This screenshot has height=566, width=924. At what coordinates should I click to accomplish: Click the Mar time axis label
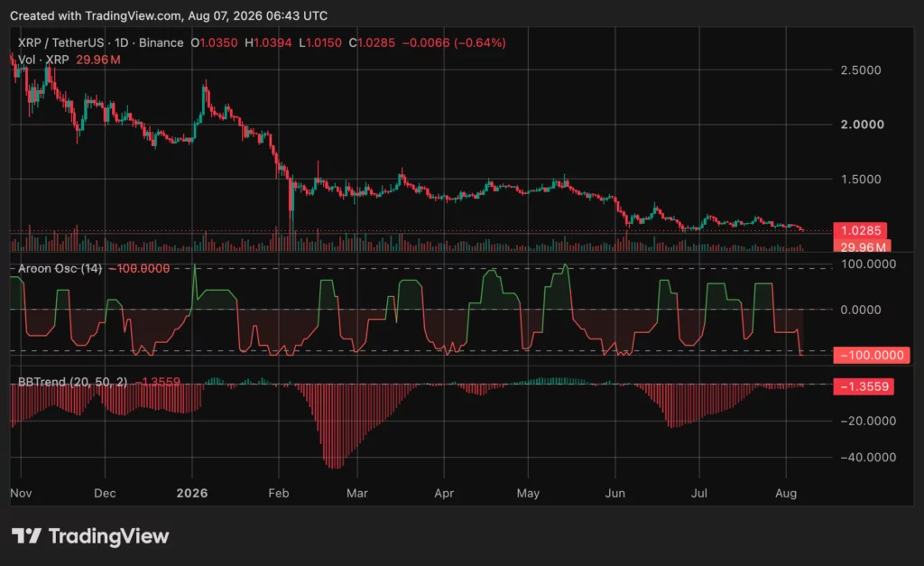[x=357, y=493]
